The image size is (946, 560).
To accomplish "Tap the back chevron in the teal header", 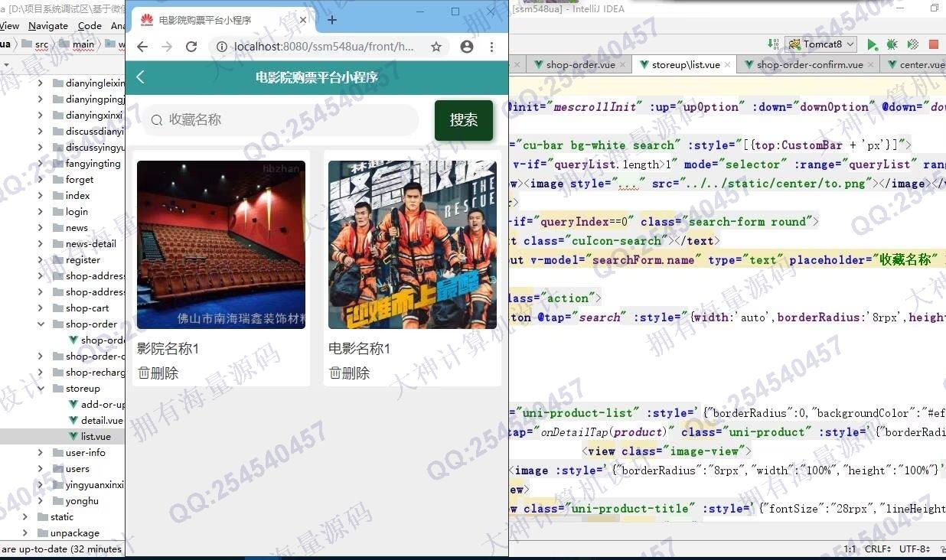I will pyautogui.click(x=140, y=77).
